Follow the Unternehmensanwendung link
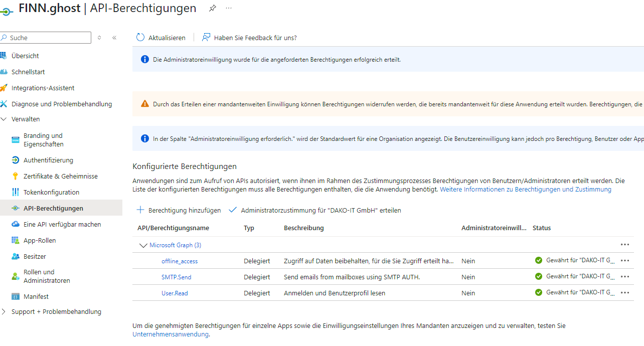The width and height of the screenshot is (644, 346). coord(170,334)
